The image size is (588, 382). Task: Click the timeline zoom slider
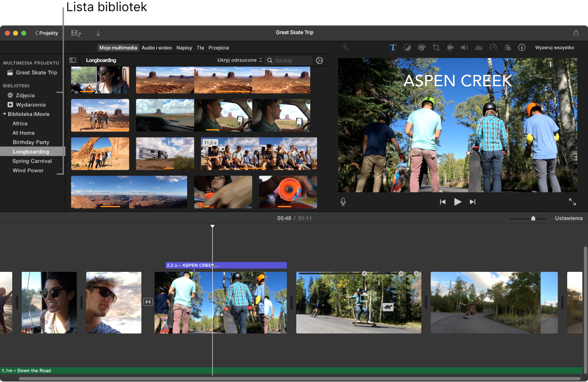[x=533, y=218]
